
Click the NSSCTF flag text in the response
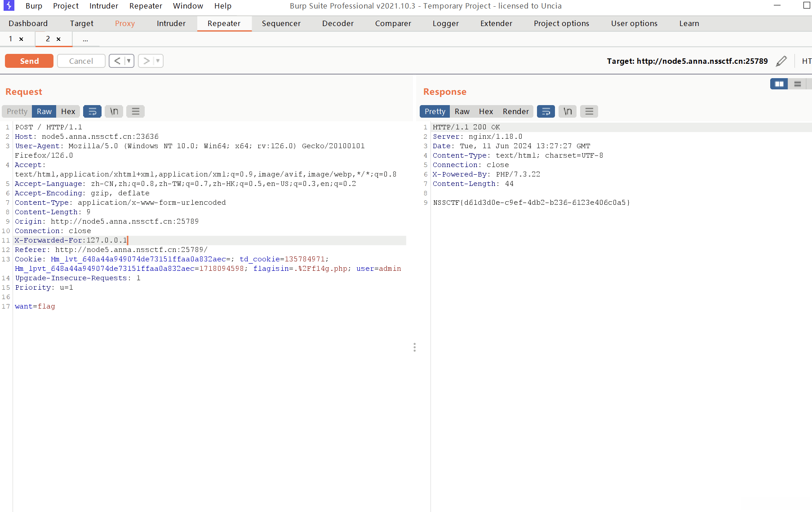532,203
